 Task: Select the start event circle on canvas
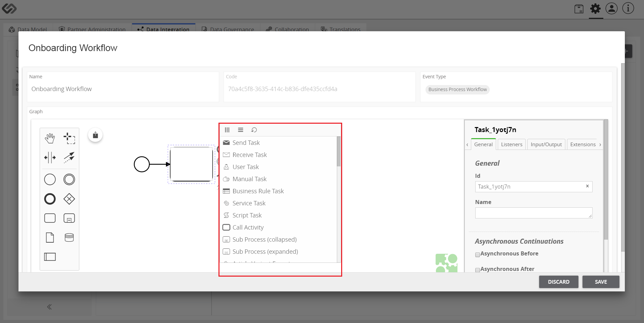(142, 164)
